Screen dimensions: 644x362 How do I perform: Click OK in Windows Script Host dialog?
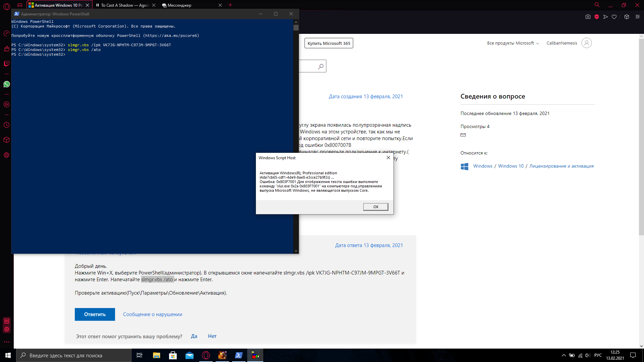[x=376, y=207]
